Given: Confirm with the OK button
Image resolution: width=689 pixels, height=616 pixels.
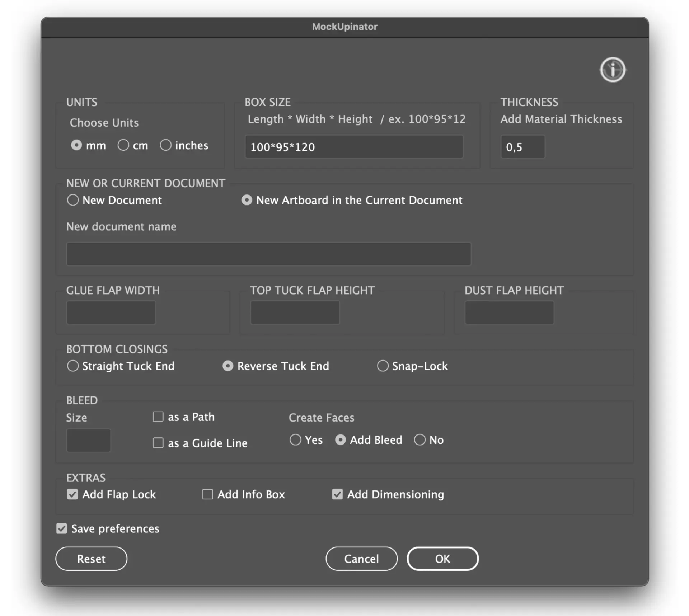Looking at the screenshot, I should coord(442,559).
